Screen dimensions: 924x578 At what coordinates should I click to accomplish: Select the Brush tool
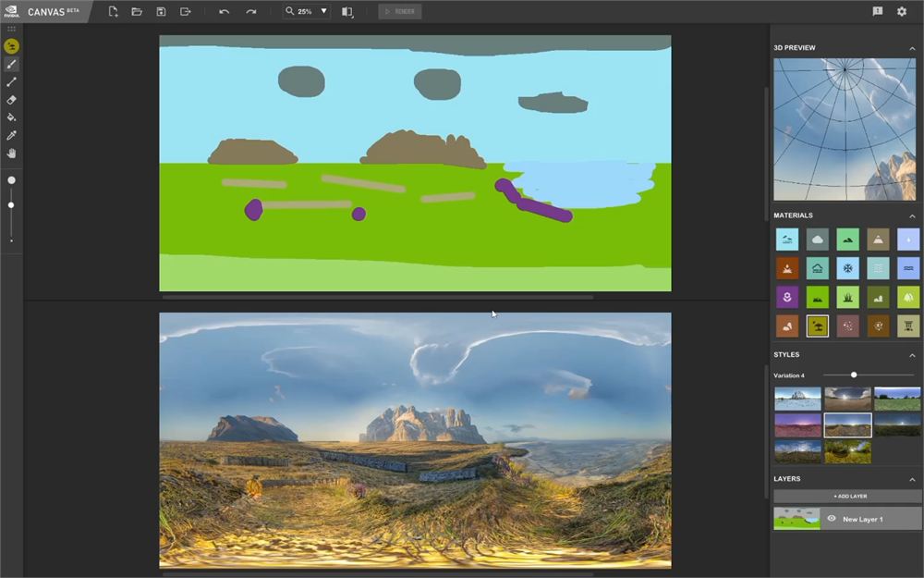pyautogui.click(x=11, y=65)
